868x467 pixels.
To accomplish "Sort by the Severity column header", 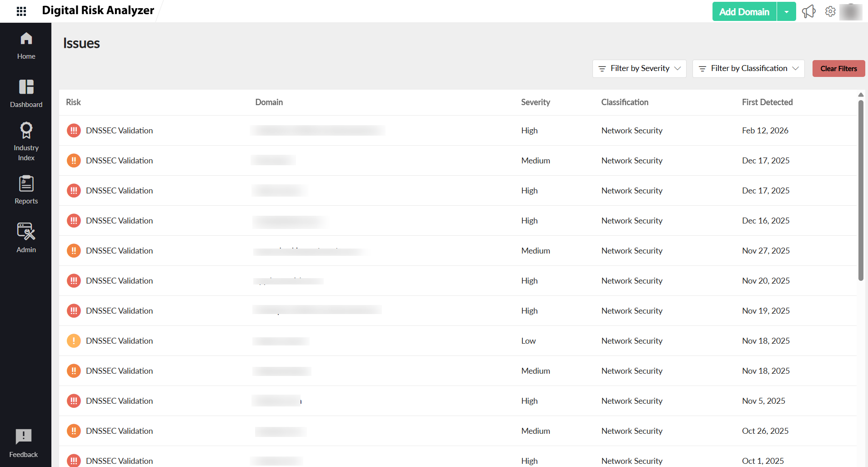I will (x=535, y=102).
